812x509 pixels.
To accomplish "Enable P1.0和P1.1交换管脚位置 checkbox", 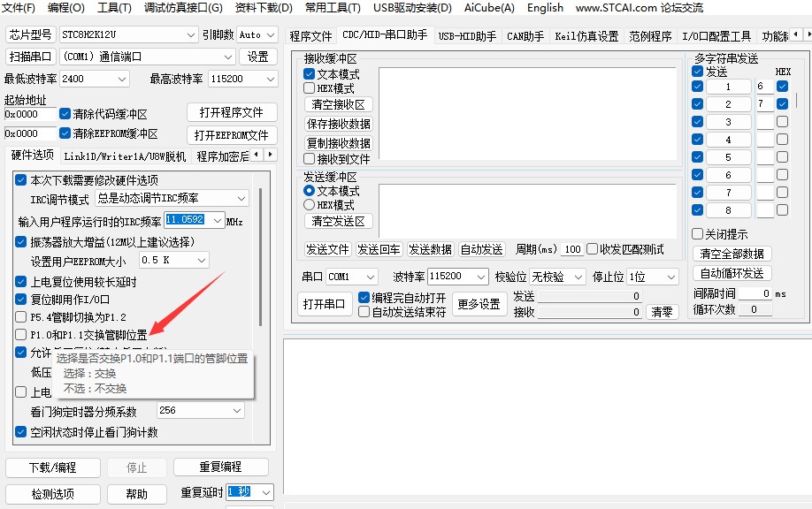I will click(x=21, y=335).
